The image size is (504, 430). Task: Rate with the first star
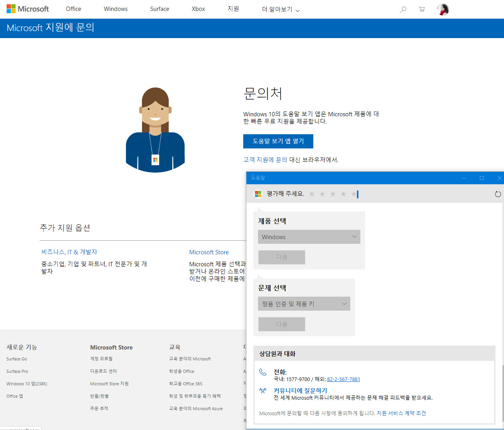click(x=312, y=194)
